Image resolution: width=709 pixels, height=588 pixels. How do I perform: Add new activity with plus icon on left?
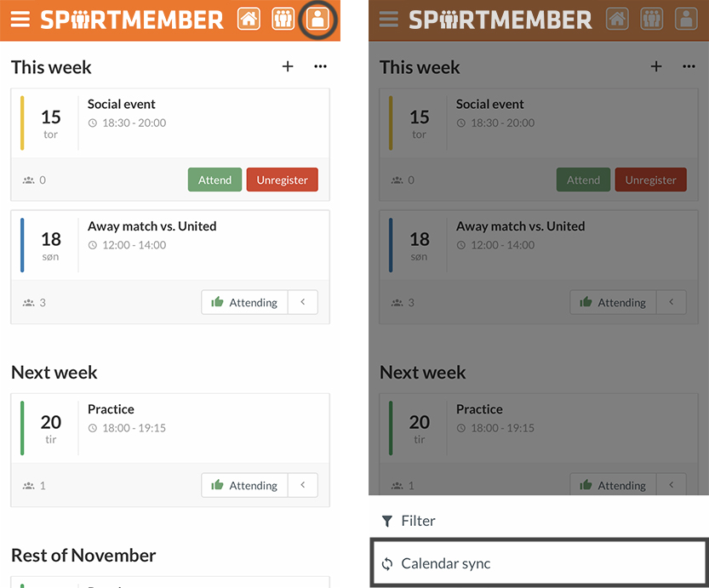tap(288, 66)
